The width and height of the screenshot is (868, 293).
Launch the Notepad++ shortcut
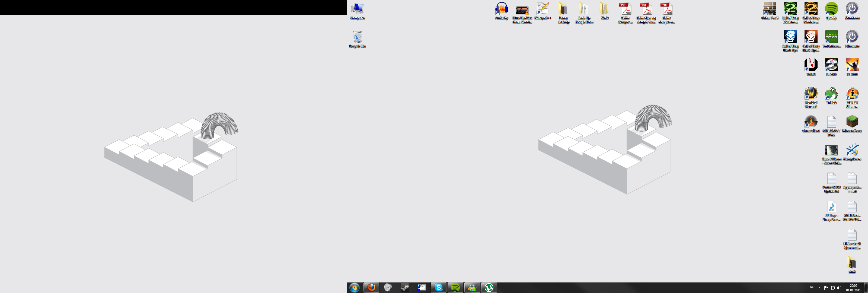[542, 11]
